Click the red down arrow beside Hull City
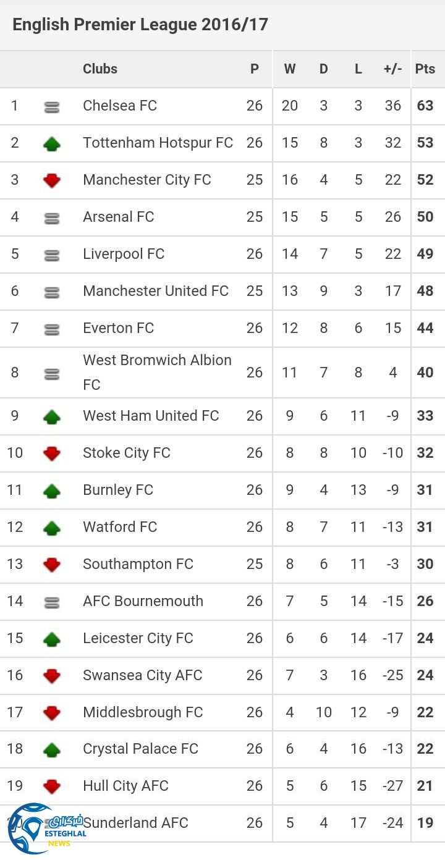Viewport: 445px width, 868px height. pos(52,786)
